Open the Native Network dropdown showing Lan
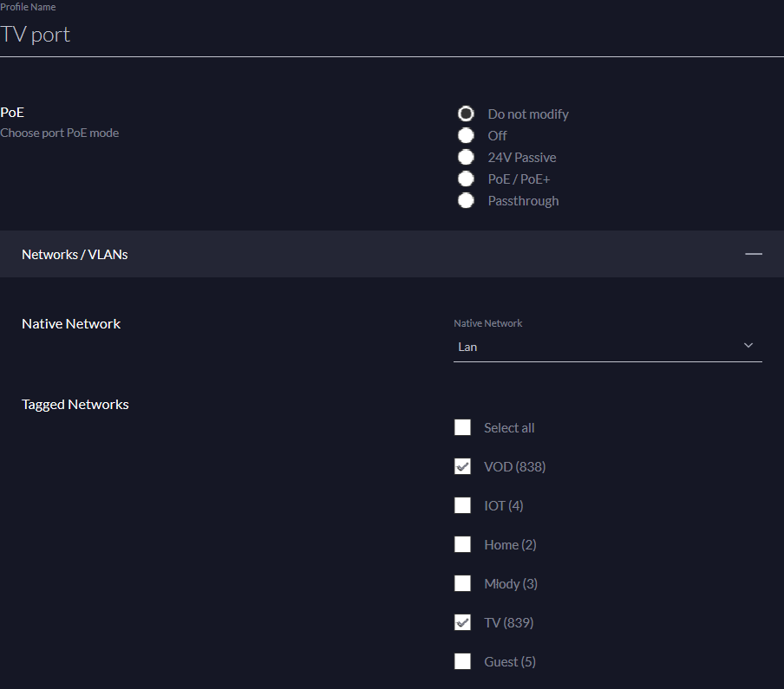Viewport: 784px width, 689px height. 598,347
